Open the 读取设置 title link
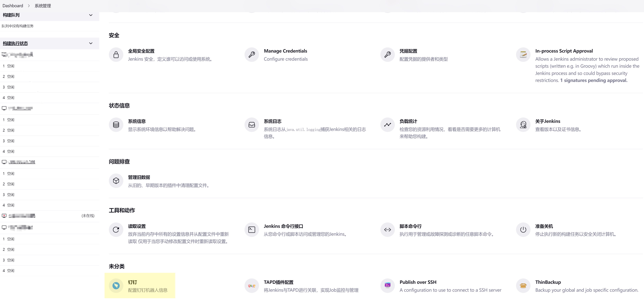Image resolution: width=644 pixels, height=302 pixels. coord(137,226)
